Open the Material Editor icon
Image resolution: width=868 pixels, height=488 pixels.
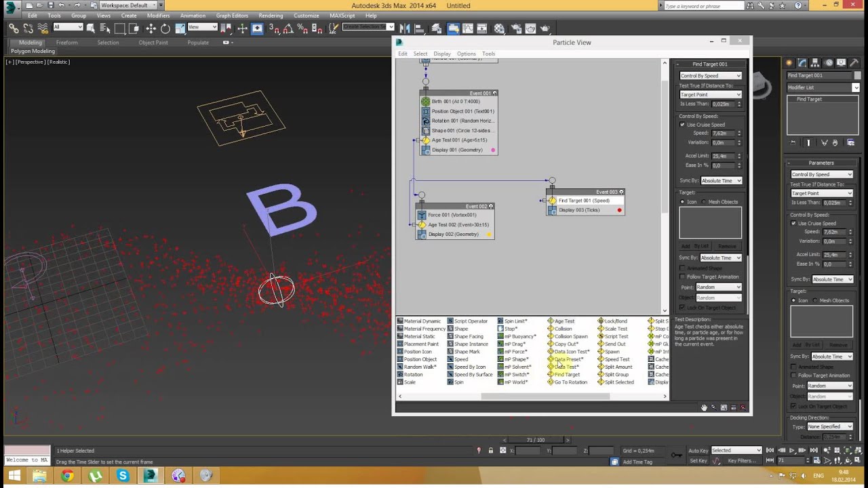click(x=499, y=28)
